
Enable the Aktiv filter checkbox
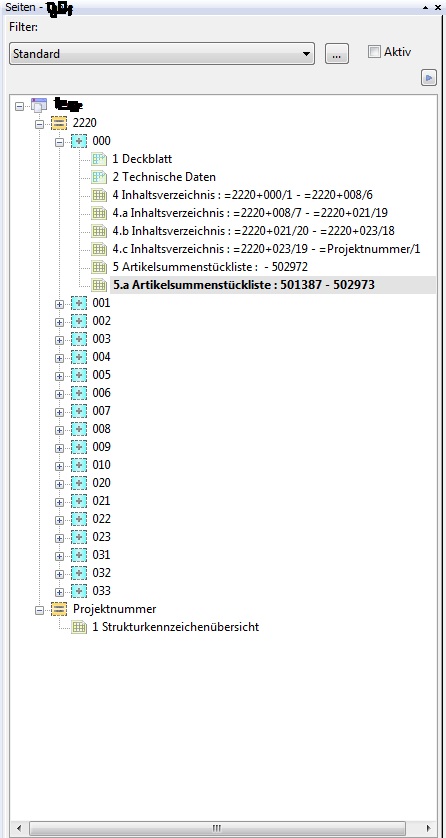tap(374, 52)
